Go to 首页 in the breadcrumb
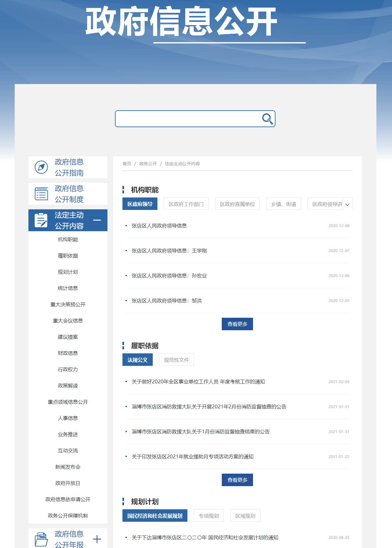This screenshot has width=392, height=548. [x=127, y=164]
